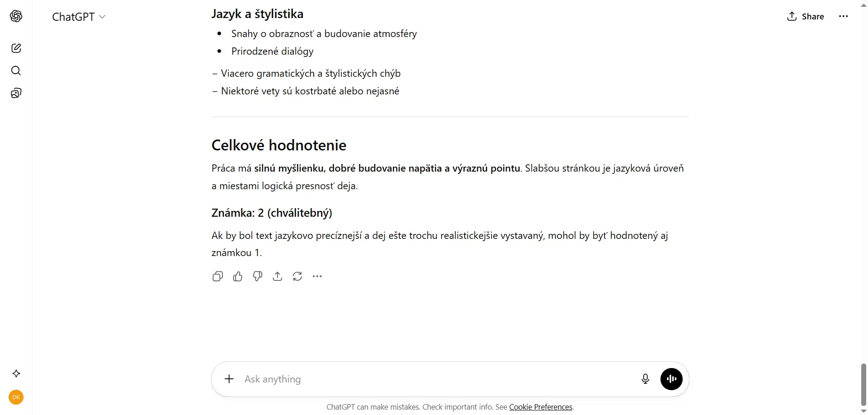The image size is (868, 415).
Task: Share this response via upload icon
Action: tap(278, 276)
